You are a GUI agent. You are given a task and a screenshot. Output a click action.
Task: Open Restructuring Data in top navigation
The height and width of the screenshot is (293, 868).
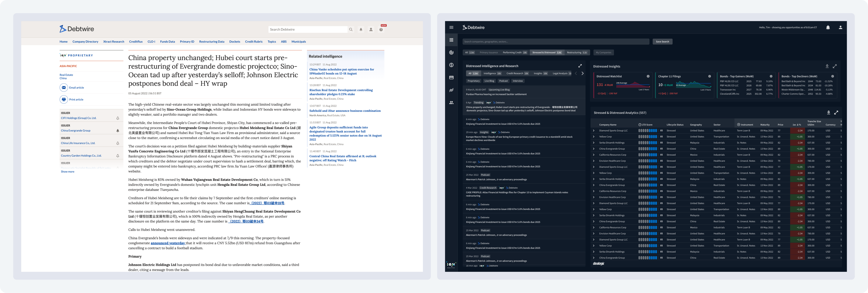tap(211, 42)
